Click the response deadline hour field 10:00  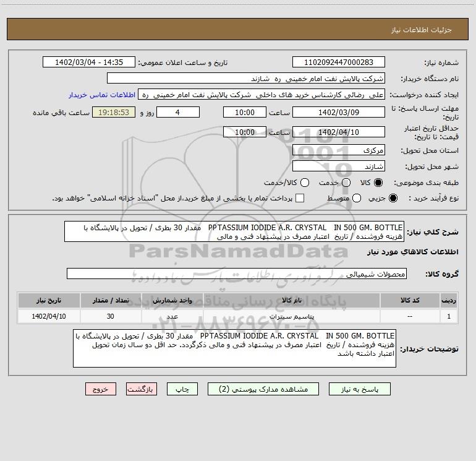click(245, 112)
